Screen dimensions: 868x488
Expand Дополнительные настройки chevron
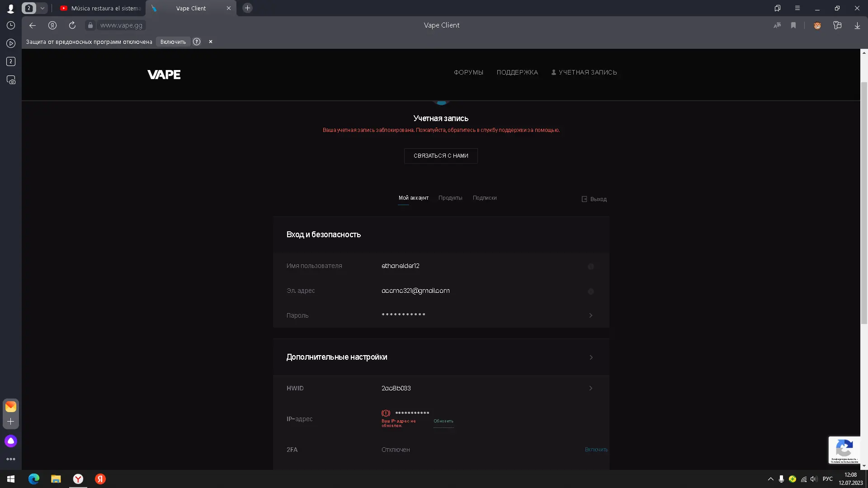click(591, 357)
